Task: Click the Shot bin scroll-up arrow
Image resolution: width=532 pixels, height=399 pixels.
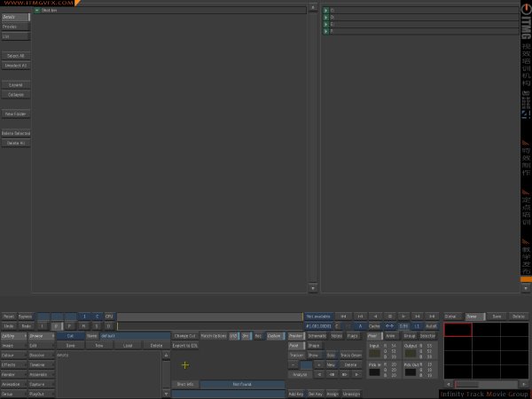Action: [x=313, y=7]
